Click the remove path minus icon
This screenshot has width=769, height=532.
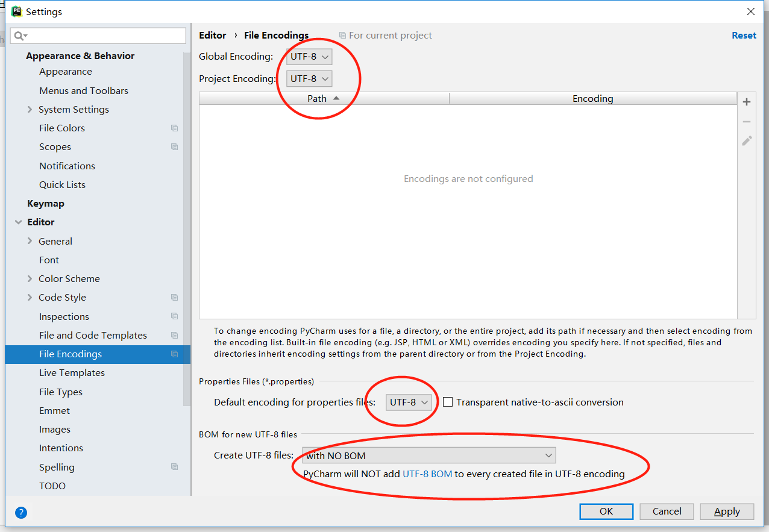click(x=747, y=122)
